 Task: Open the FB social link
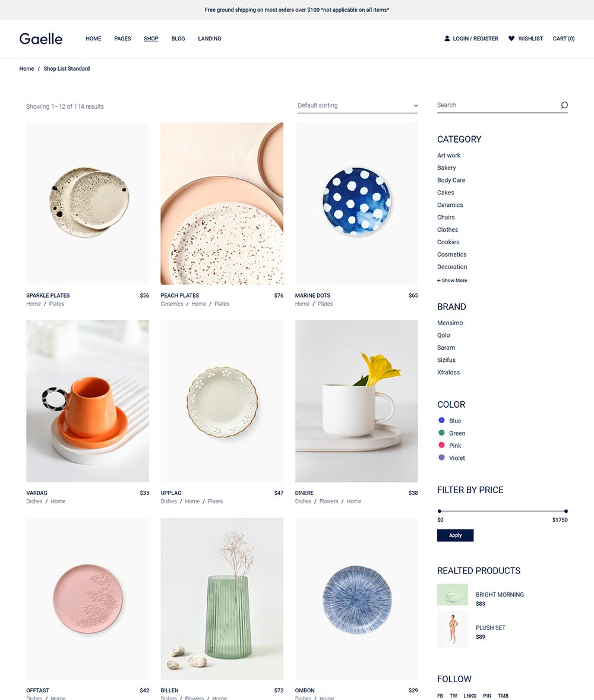pos(440,695)
